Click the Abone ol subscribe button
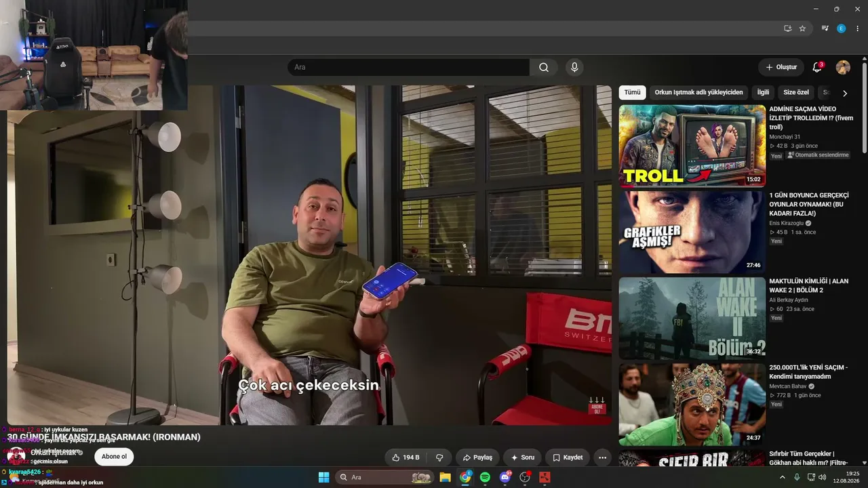Image resolution: width=868 pixels, height=488 pixels. (114, 456)
